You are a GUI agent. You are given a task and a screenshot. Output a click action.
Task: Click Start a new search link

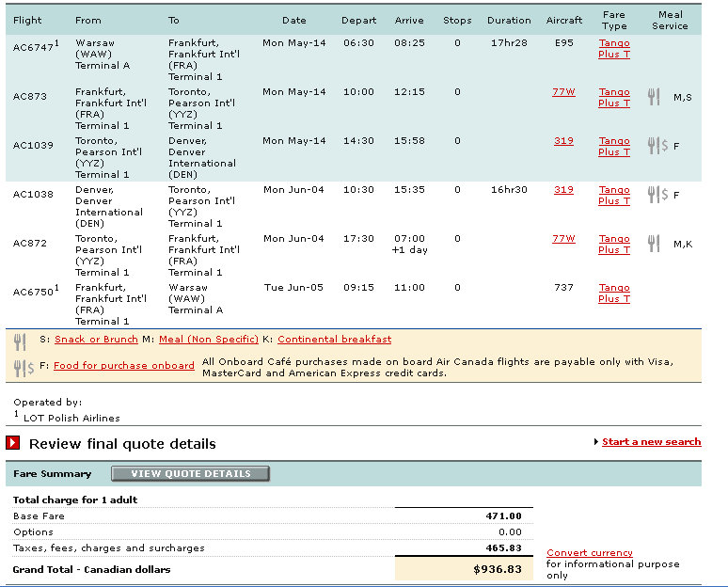[x=652, y=441]
